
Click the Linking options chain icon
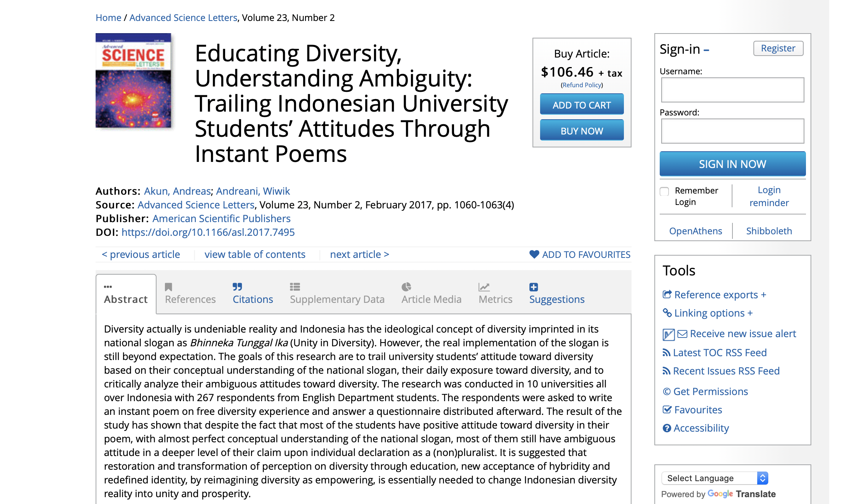[x=667, y=313]
